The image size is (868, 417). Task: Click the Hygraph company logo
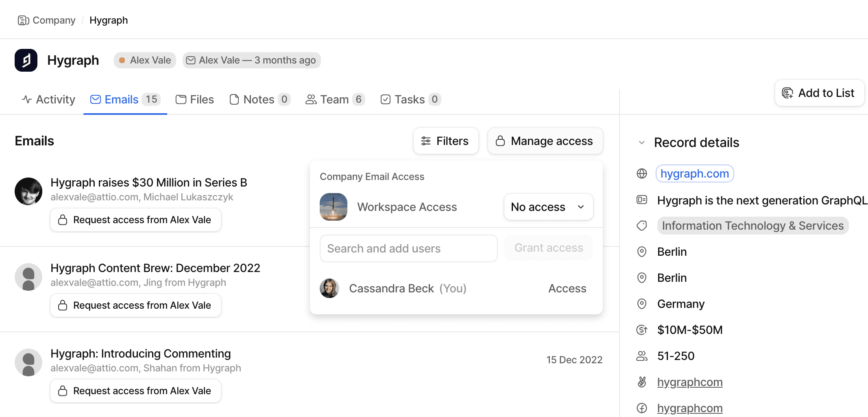pos(26,60)
